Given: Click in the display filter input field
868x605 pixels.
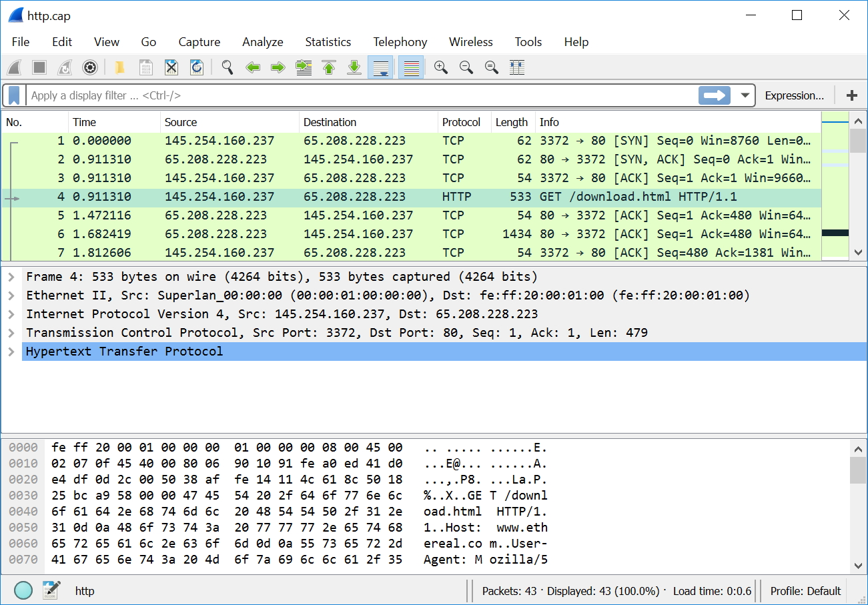Looking at the screenshot, I should click(x=360, y=95).
